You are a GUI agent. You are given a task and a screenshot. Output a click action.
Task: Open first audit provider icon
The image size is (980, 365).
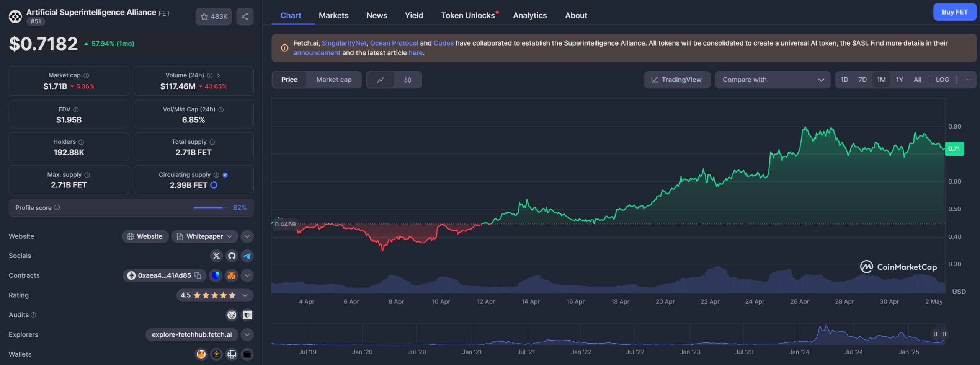coord(232,315)
